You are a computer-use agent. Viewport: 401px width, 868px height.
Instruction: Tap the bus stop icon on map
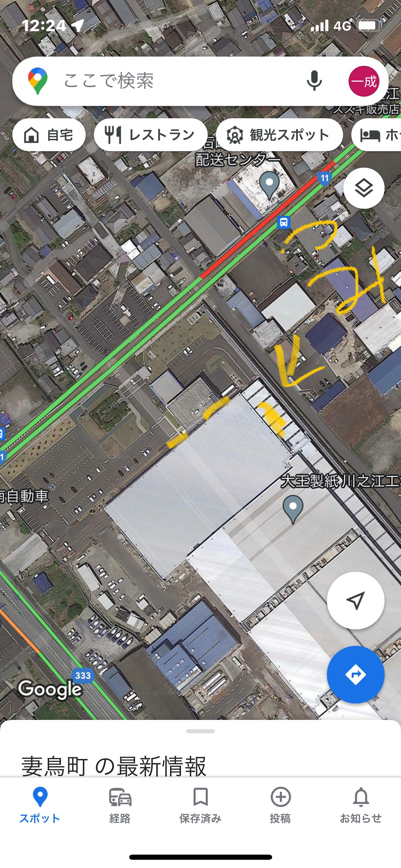coord(283,222)
